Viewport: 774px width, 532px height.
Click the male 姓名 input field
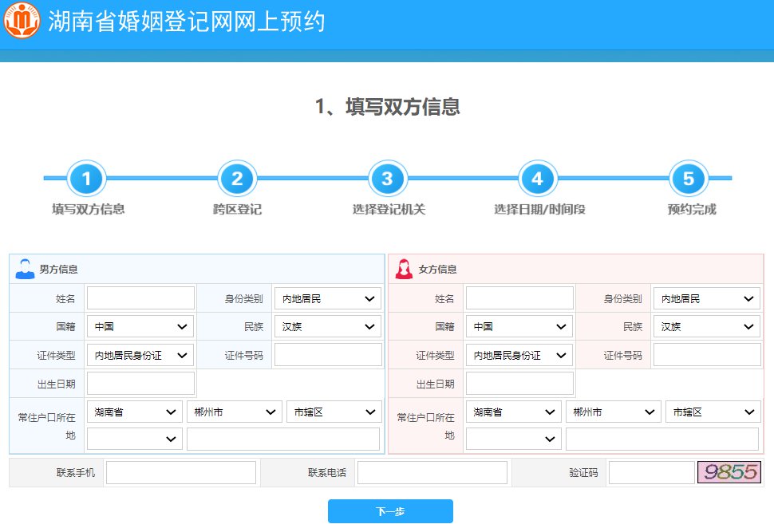[140, 298]
